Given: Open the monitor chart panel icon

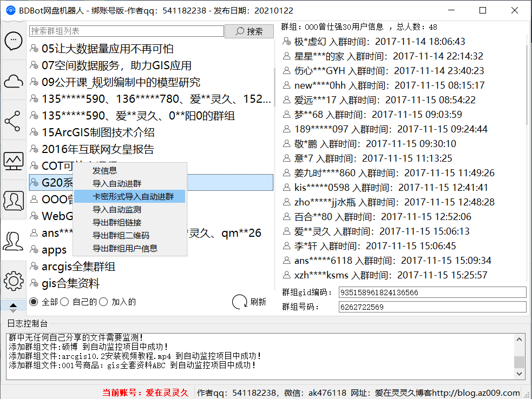Looking at the screenshot, I should point(13,161).
